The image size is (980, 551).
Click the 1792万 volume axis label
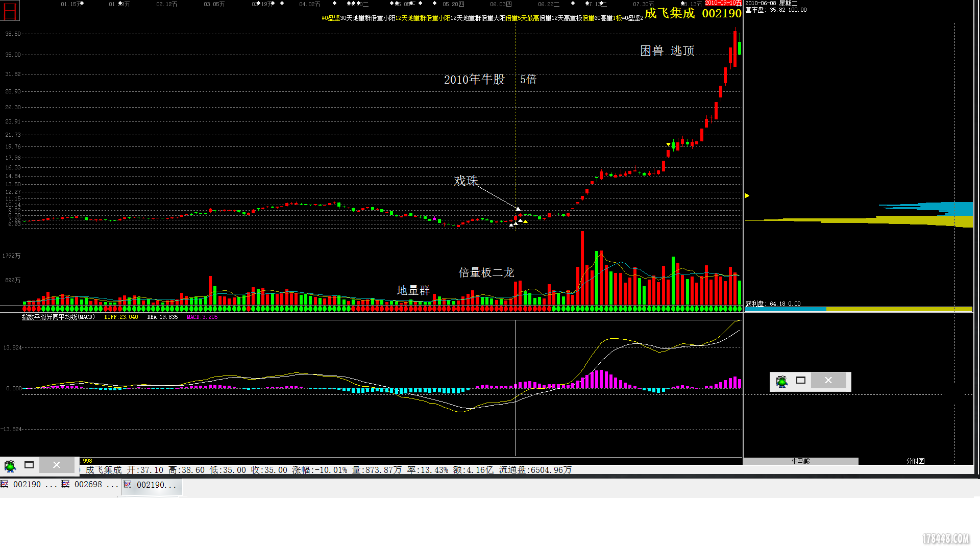coord(11,256)
